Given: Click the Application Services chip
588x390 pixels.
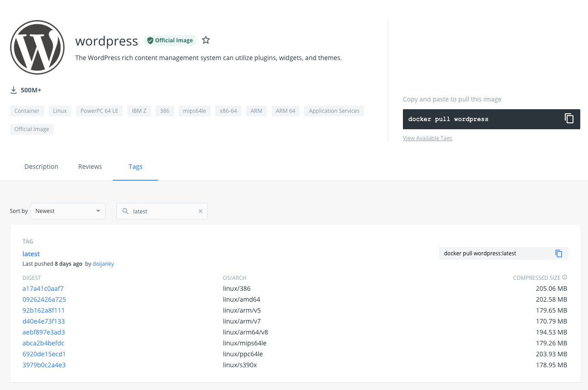Looking at the screenshot, I should (x=334, y=111).
